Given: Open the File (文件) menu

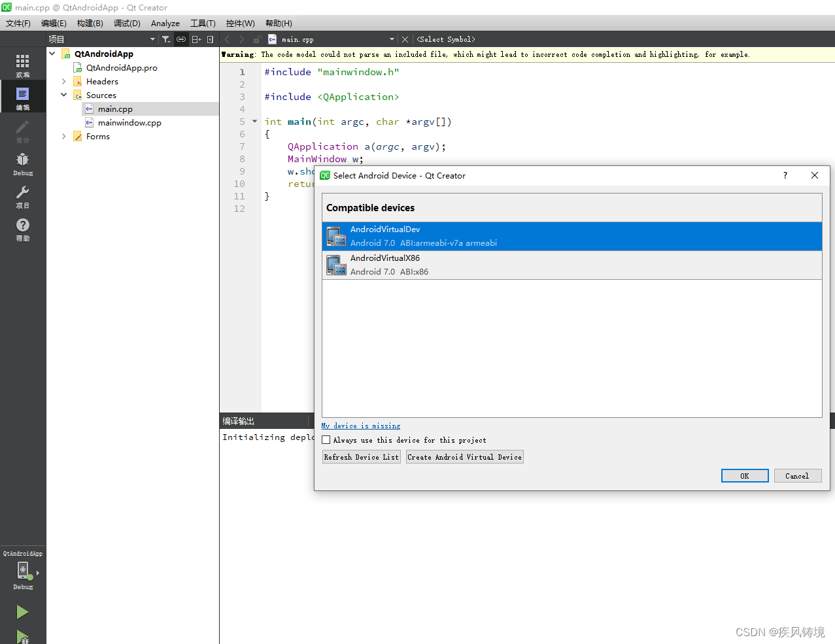Looking at the screenshot, I should [x=18, y=23].
